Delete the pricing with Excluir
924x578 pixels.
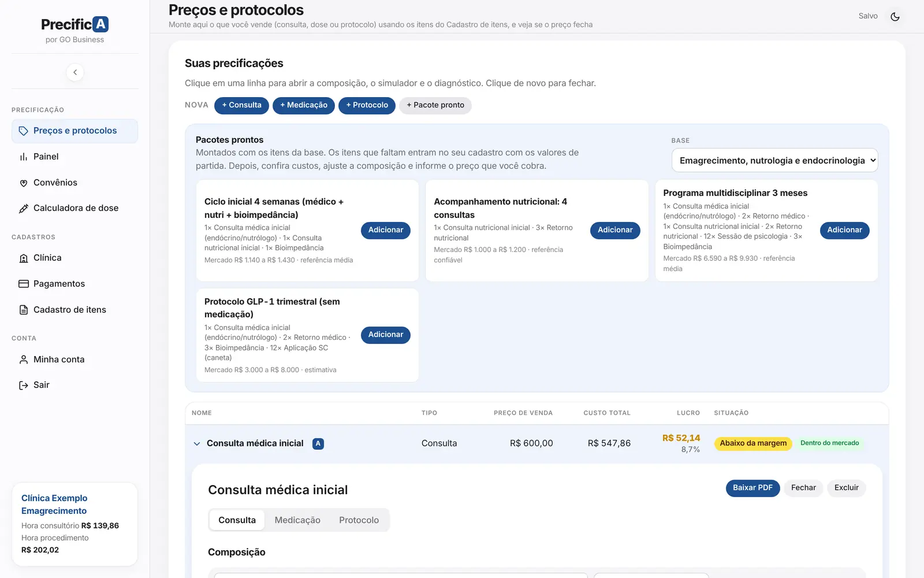point(847,488)
